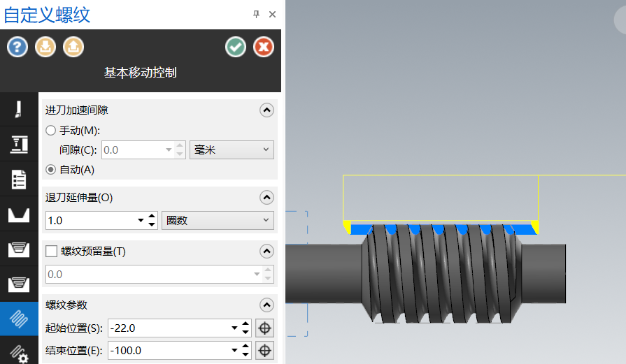Pin the 自定义螺纹 panel

click(x=256, y=15)
